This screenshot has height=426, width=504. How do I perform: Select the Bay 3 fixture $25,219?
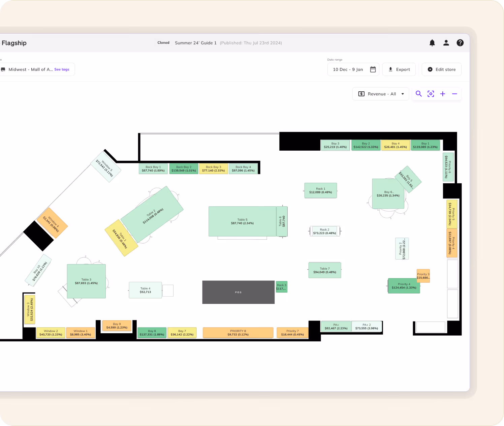[335, 145]
